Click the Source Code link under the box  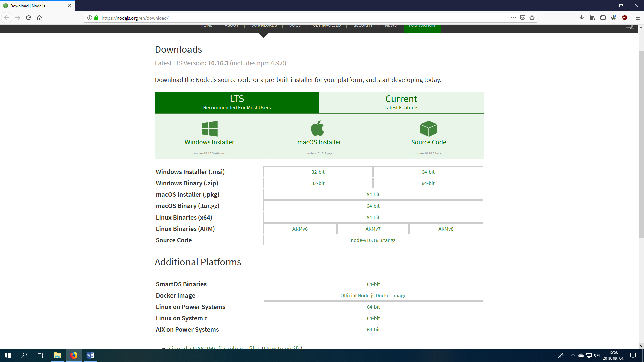(x=429, y=142)
